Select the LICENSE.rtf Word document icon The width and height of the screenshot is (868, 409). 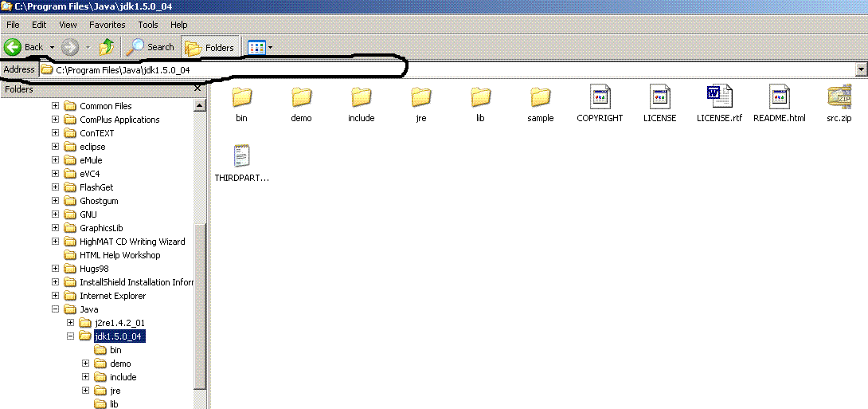(x=720, y=96)
